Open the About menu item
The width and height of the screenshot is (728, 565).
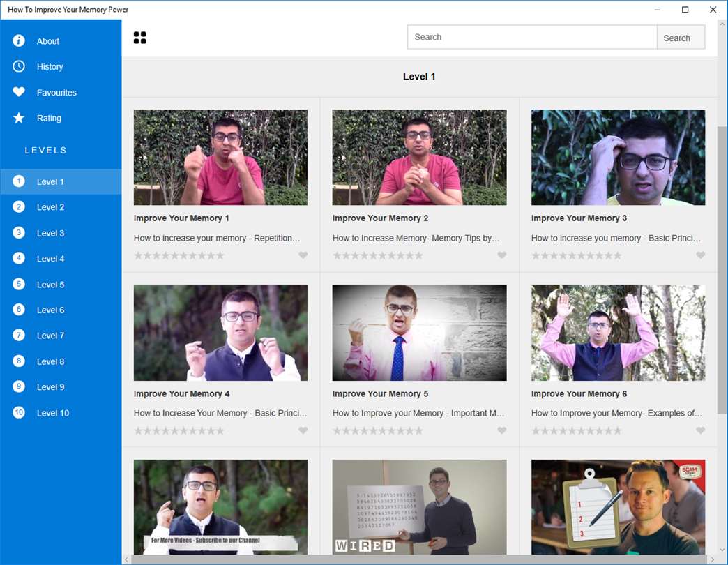coord(61,41)
